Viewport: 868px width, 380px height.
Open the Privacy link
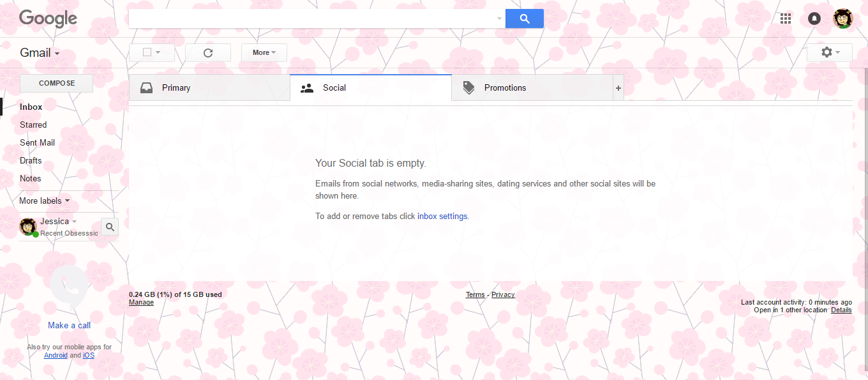point(503,295)
